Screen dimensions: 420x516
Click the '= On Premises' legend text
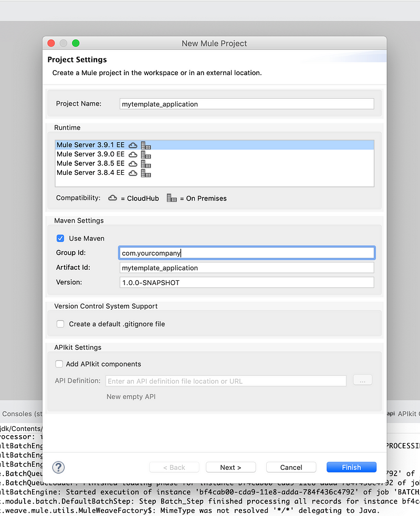coord(203,198)
